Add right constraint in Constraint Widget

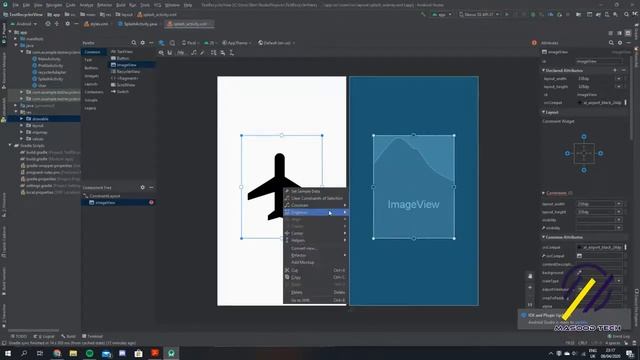pyautogui.click(x=600, y=153)
